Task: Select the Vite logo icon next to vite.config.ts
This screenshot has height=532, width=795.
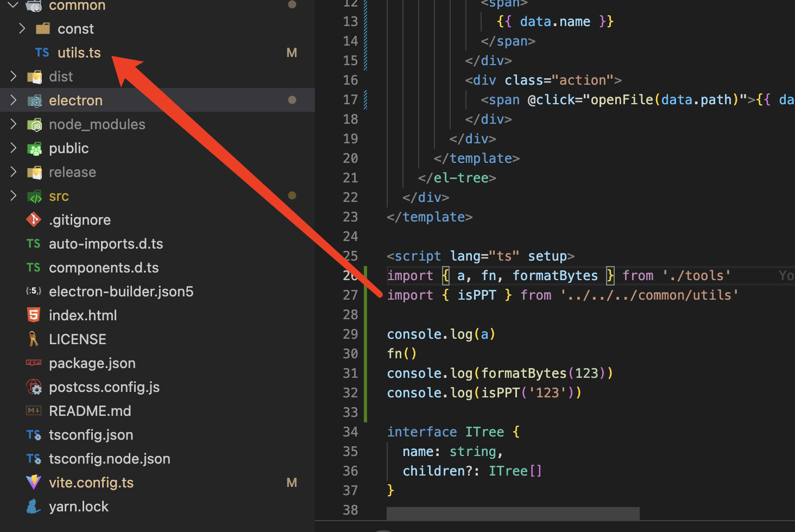Action: click(x=33, y=482)
